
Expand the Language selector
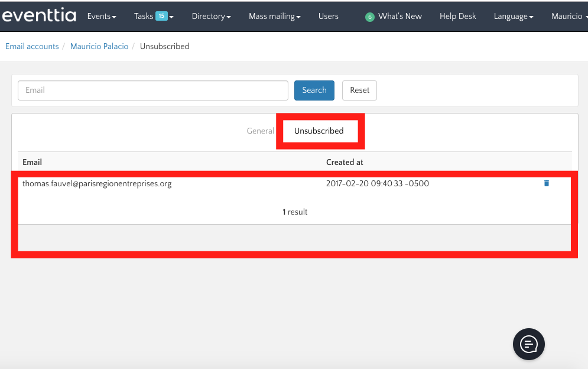tap(513, 17)
